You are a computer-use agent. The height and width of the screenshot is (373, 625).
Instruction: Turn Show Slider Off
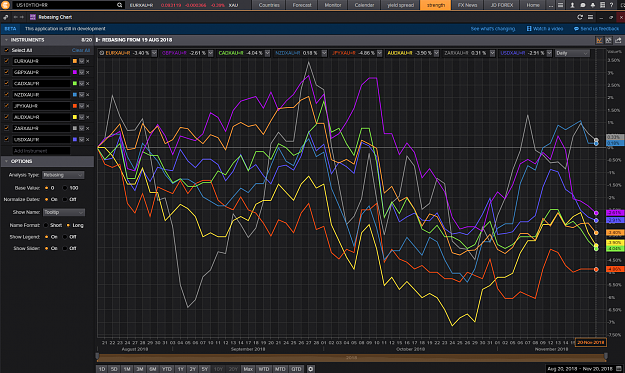point(65,248)
